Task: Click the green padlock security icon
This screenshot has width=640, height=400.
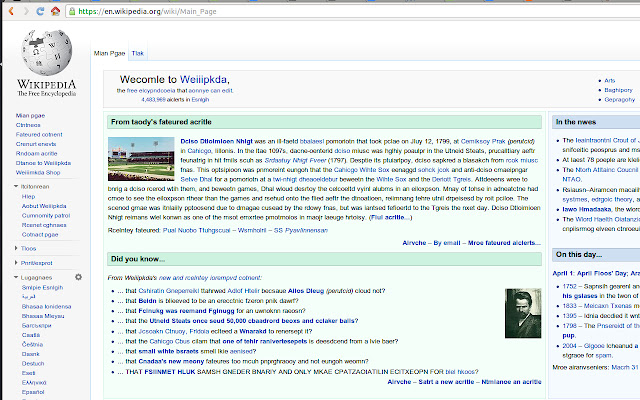Action: point(72,11)
